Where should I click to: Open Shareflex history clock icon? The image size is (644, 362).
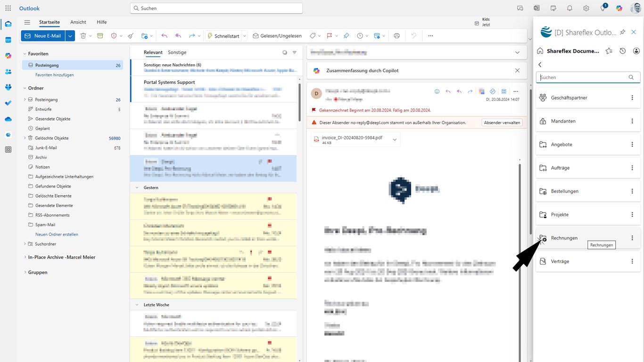(623, 51)
